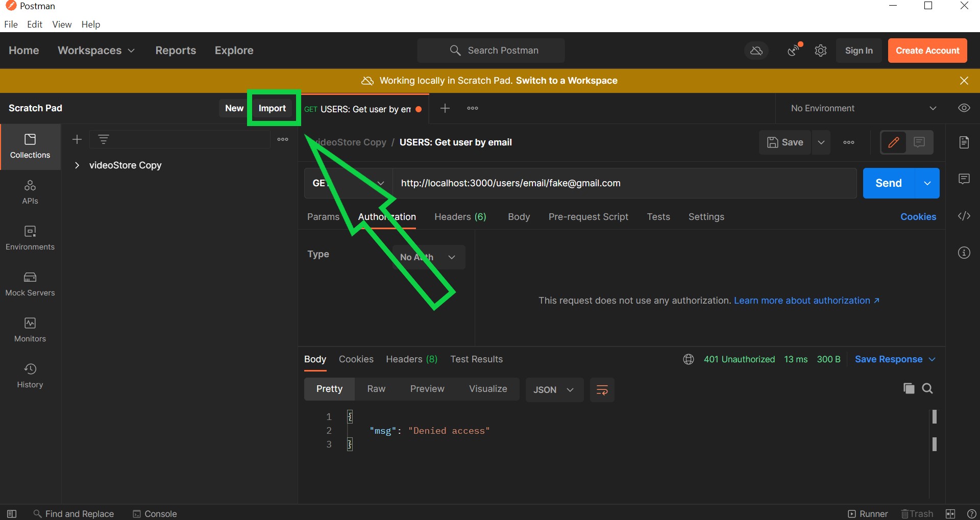Image resolution: width=980 pixels, height=520 pixels.
Task: Click the filter collections icon
Action: pos(104,139)
